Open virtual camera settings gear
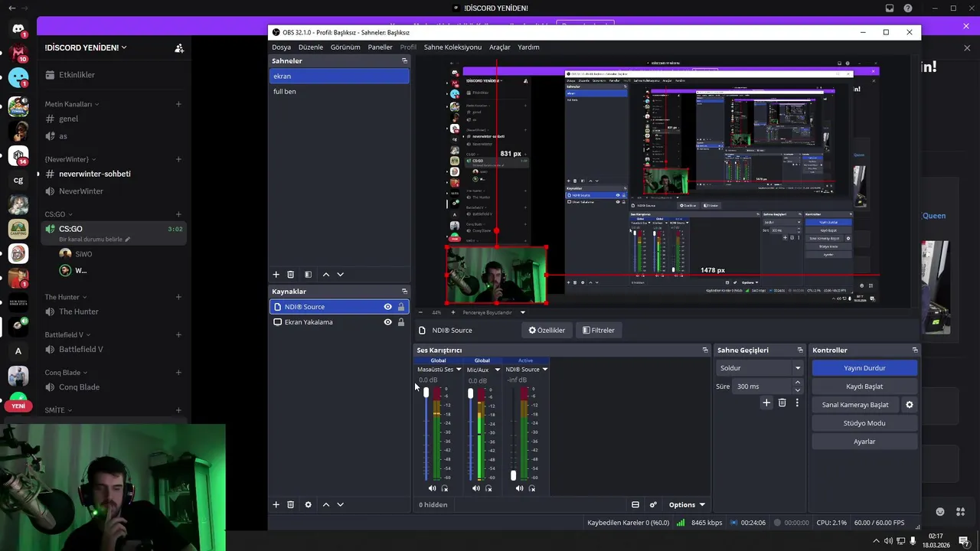Screen dimensions: 980x551 pyautogui.click(x=910, y=405)
